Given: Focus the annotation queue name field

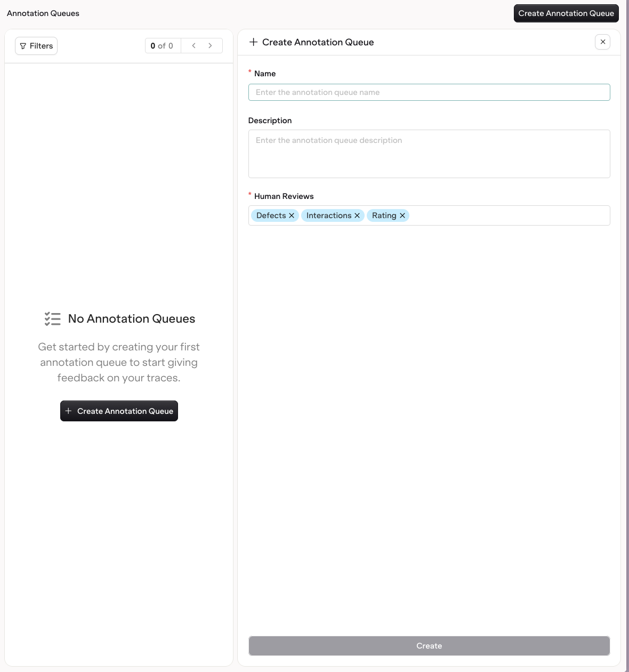Looking at the screenshot, I should tap(429, 92).
